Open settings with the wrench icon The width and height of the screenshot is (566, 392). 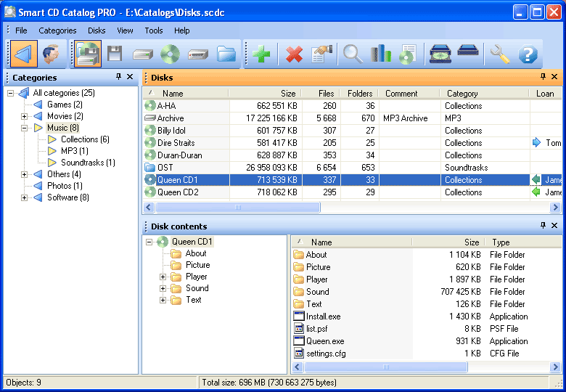(500, 54)
